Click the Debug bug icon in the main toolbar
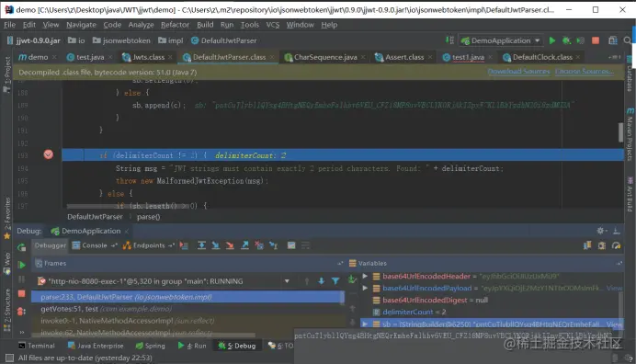The height and width of the screenshot is (364, 636). (x=566, y=40)
